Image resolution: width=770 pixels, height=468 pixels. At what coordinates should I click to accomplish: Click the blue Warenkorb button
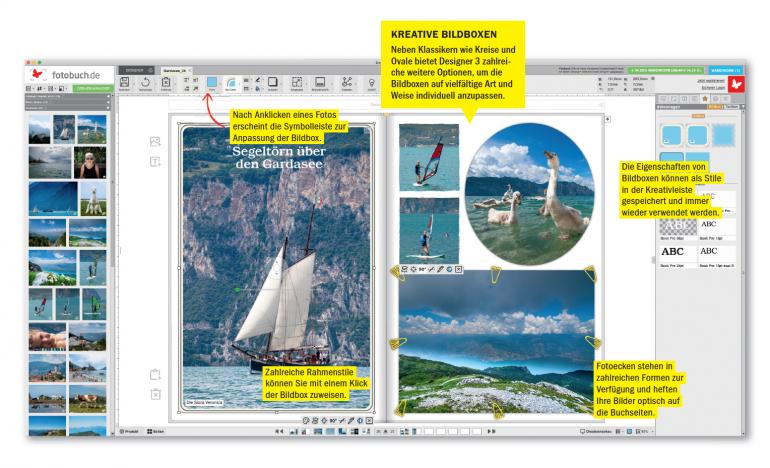[x=725, y=70]
